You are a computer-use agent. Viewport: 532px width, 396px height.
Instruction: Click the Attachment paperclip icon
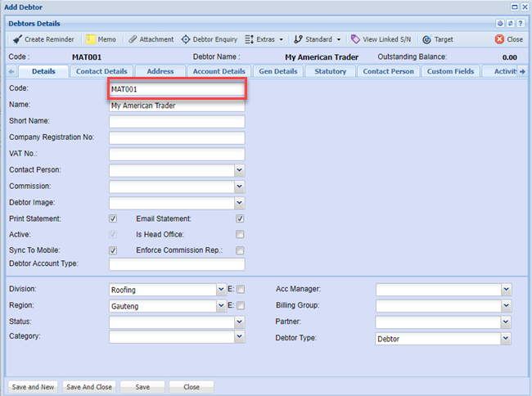pos(133,39)
